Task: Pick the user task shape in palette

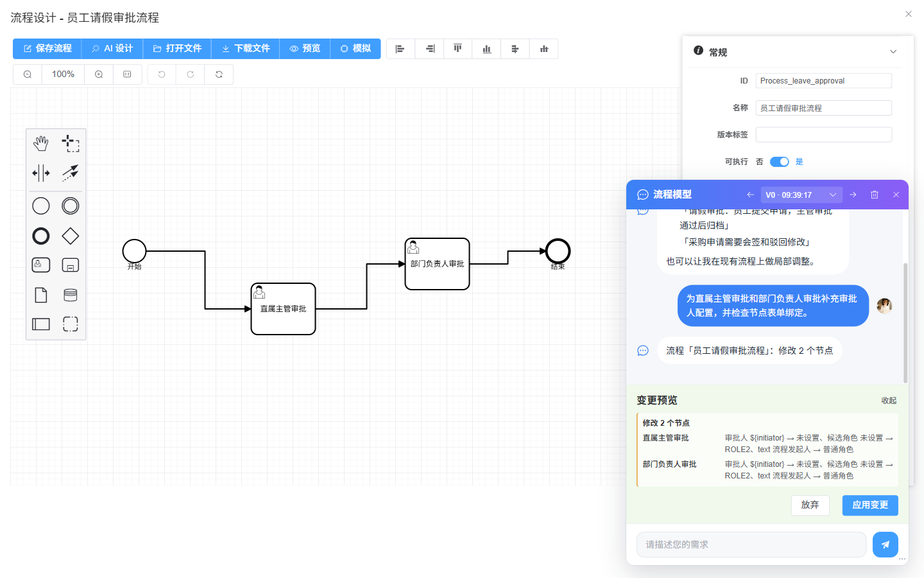Action: (x=41, y=265)
